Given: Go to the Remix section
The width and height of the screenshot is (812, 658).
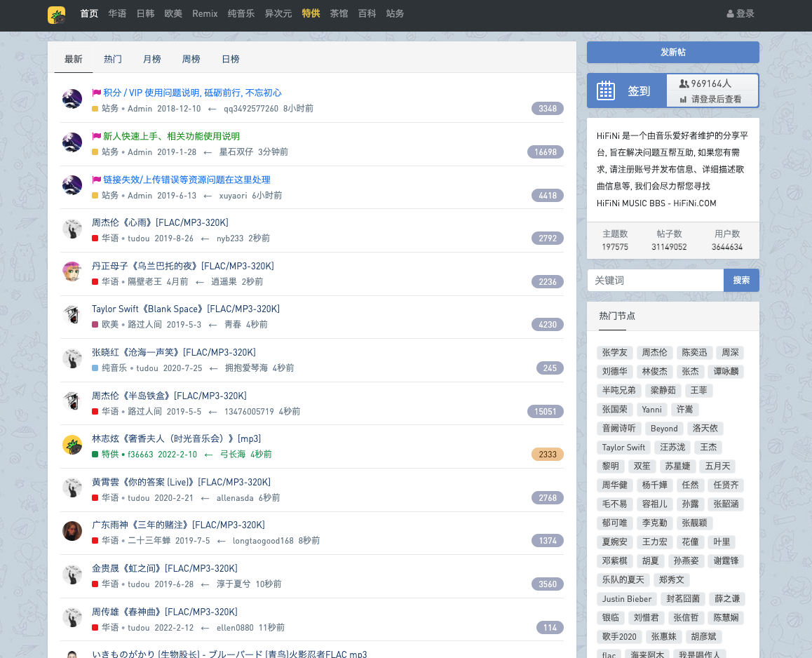Looking at the screenshot, I should point(205,13).
